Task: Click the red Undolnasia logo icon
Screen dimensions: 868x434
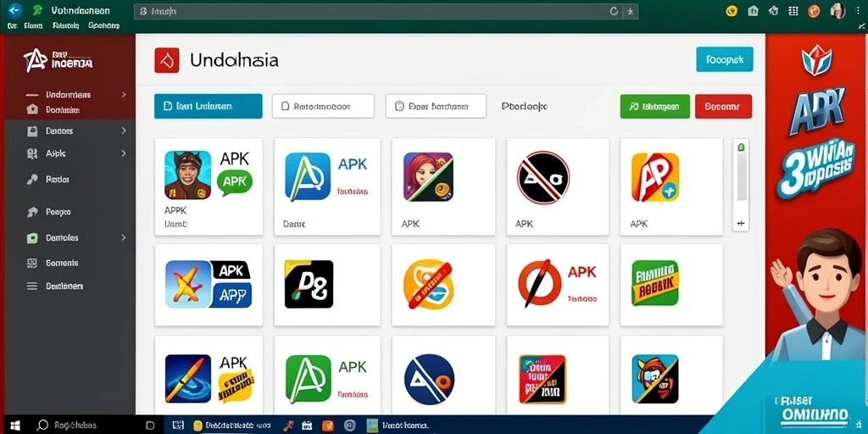Action: (x=167, y=60)
